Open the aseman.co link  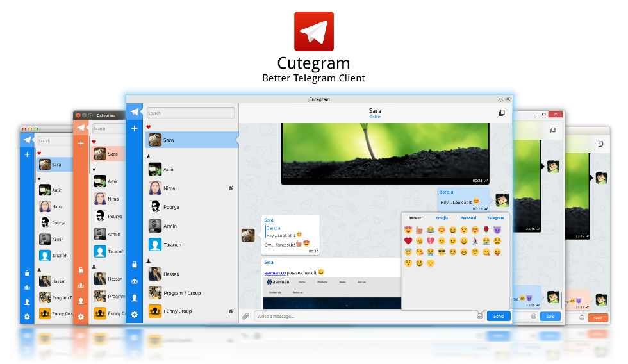point(275,273)
